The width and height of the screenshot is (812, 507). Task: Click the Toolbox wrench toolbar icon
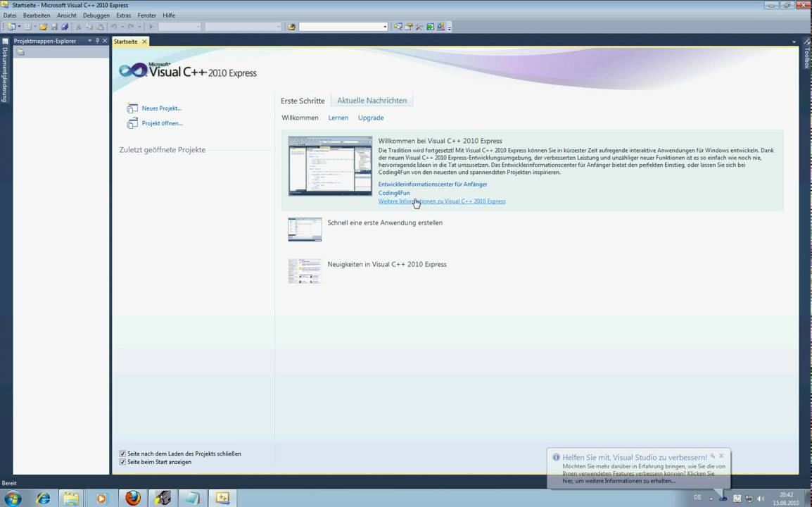pyautogui.click(x=419, y=27)
